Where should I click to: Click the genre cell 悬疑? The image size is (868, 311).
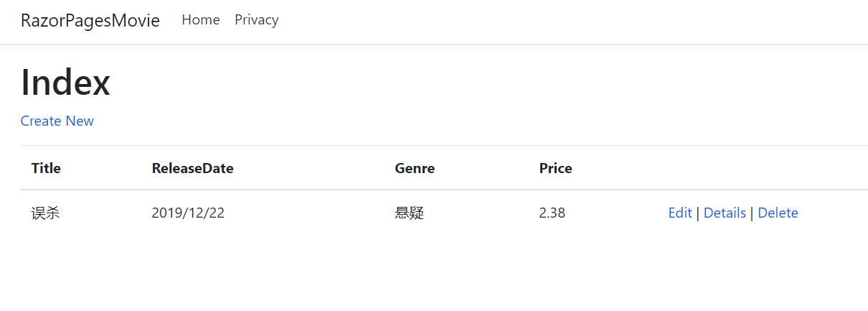point(410,213)
